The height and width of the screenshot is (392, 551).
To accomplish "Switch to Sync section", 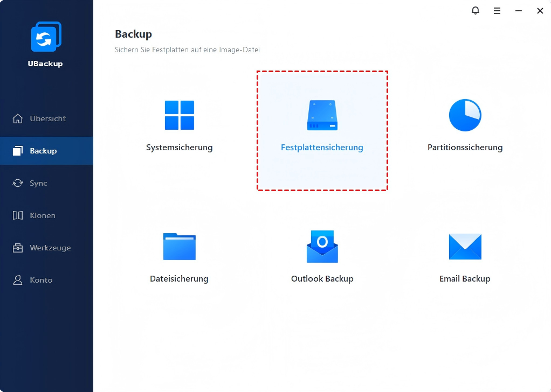I will click(38, 183).
